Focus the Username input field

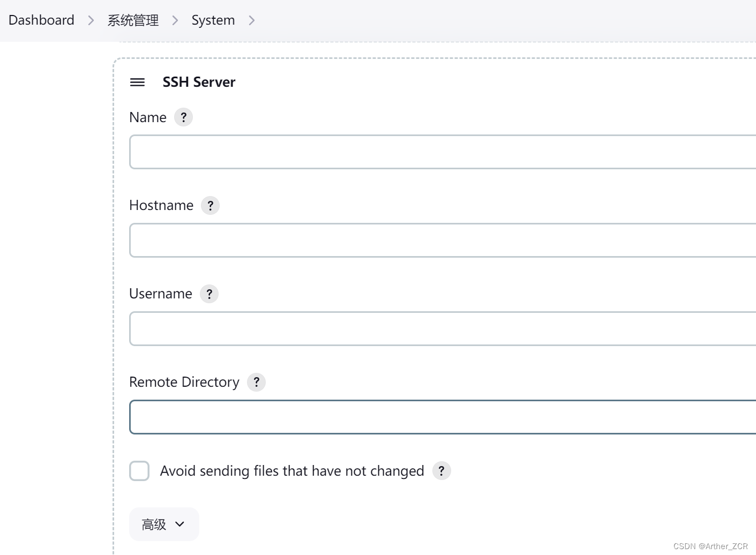tap(443, 329)
